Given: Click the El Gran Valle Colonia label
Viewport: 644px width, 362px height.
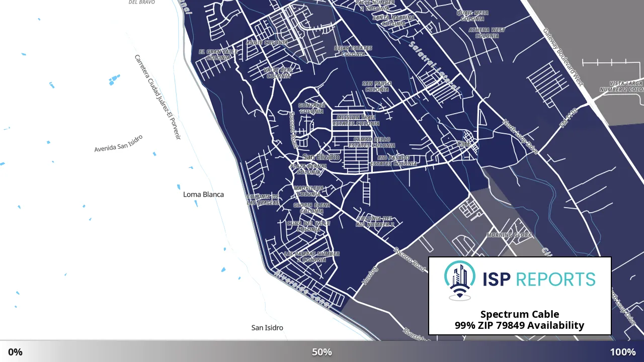Looking at the screenshot, I should pos(218,54).
